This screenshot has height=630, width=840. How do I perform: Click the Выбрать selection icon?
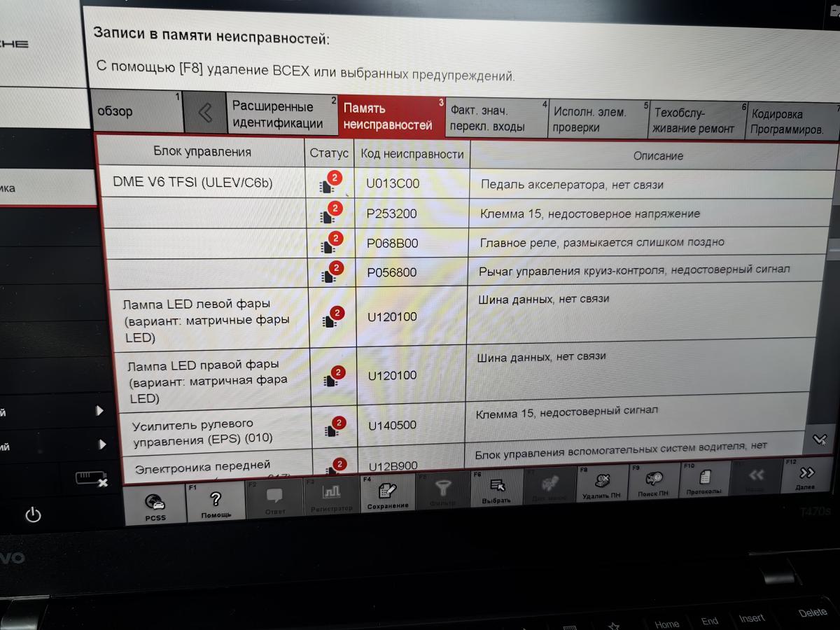tap(497, 490)
